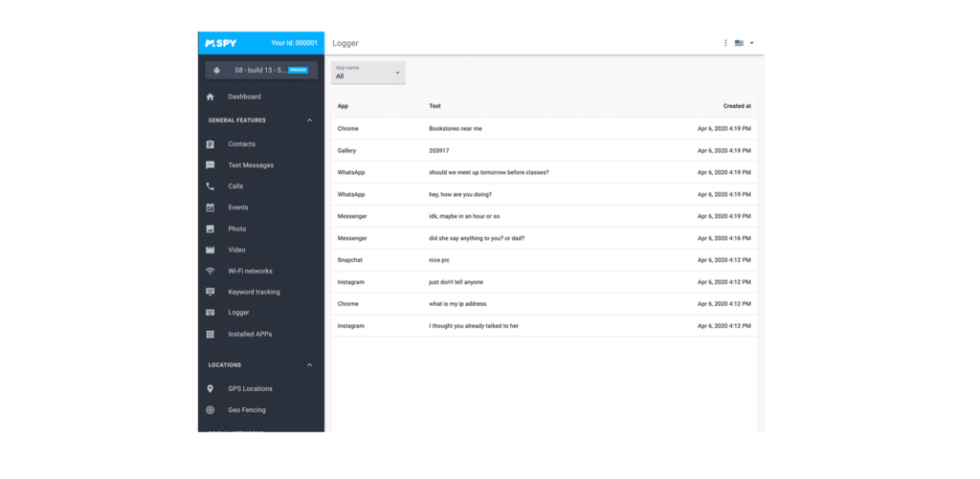Click the Snapchat app cell
The width and height of the screenshot is (980, 479).
pyautogui.click(x=350, y=260)
